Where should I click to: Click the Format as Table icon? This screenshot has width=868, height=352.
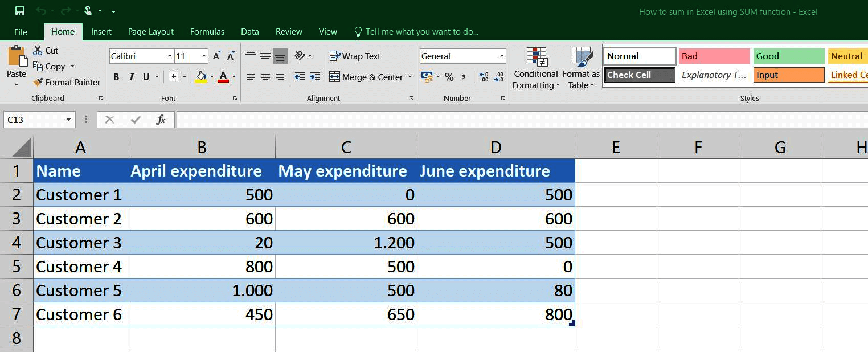tap(580, 63)
